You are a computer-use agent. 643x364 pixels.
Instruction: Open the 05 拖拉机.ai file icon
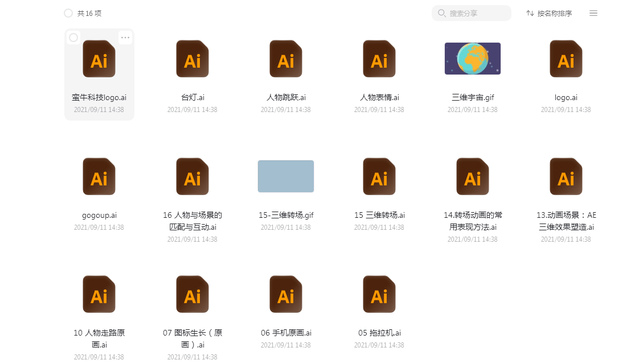pos(379,294)
